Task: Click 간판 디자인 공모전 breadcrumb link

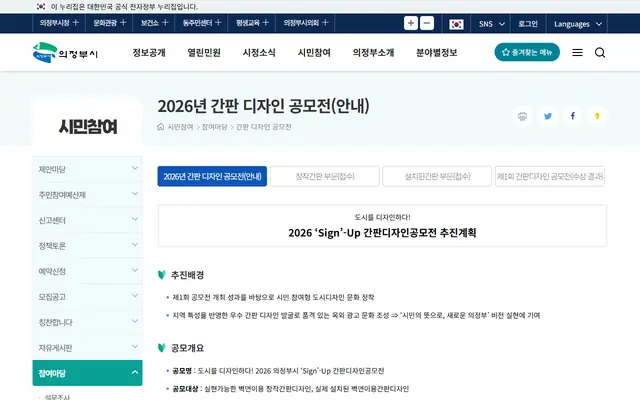Action: click(x=264, y=127)
